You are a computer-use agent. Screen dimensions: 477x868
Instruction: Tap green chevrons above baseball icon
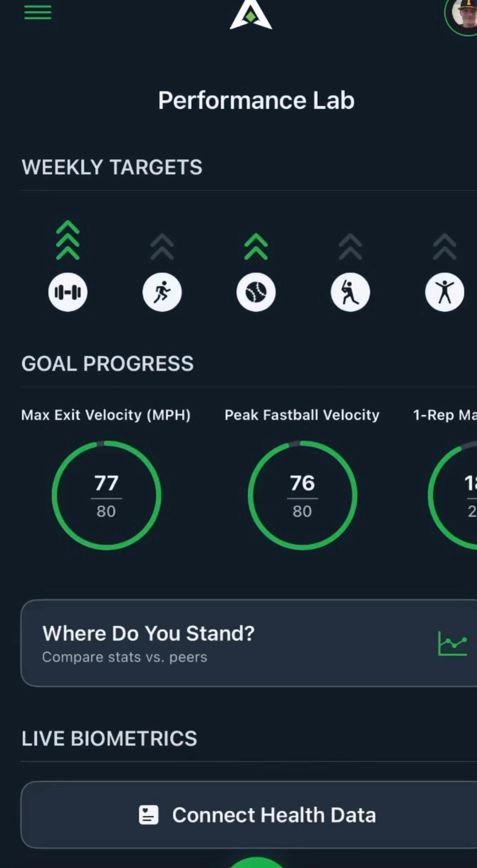click(256, 247)
